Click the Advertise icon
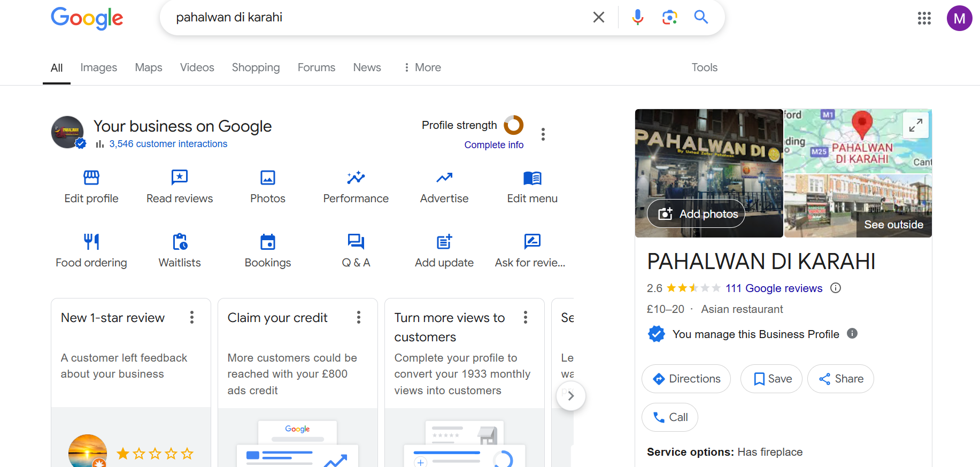This screenshot has width=980, height=467. pos(444,178)
